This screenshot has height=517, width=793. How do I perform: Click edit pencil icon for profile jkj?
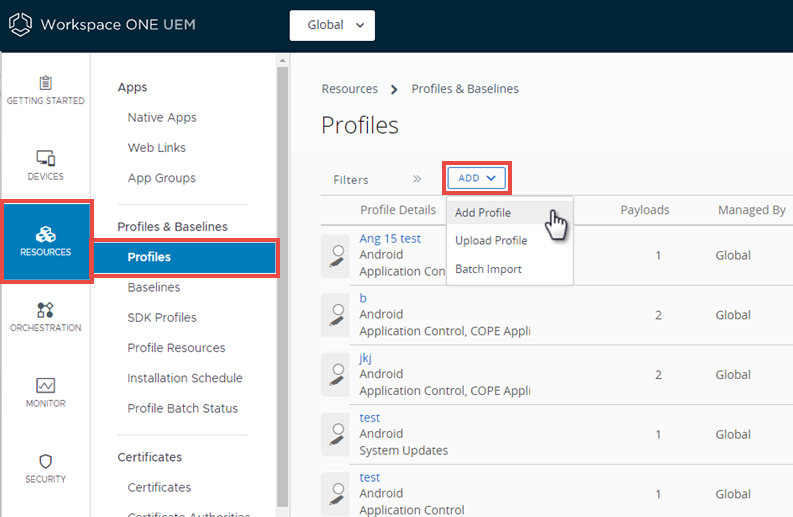(x=337, y=375)
